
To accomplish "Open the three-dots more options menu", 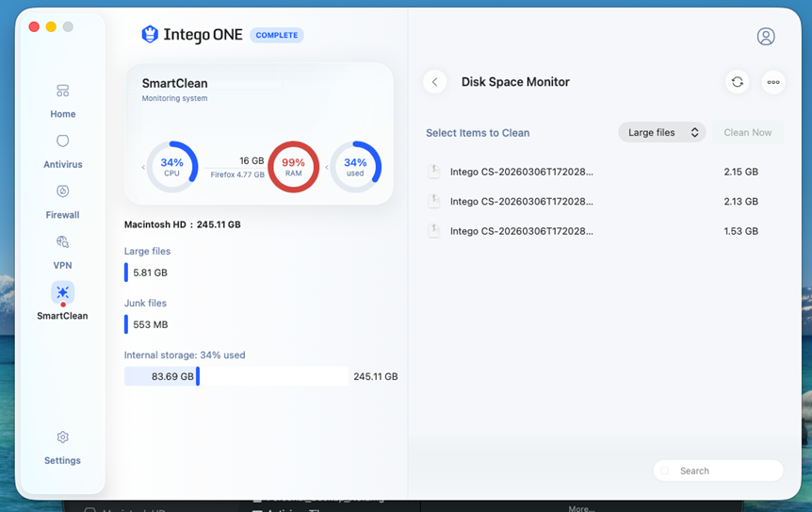I will [773, 82].
